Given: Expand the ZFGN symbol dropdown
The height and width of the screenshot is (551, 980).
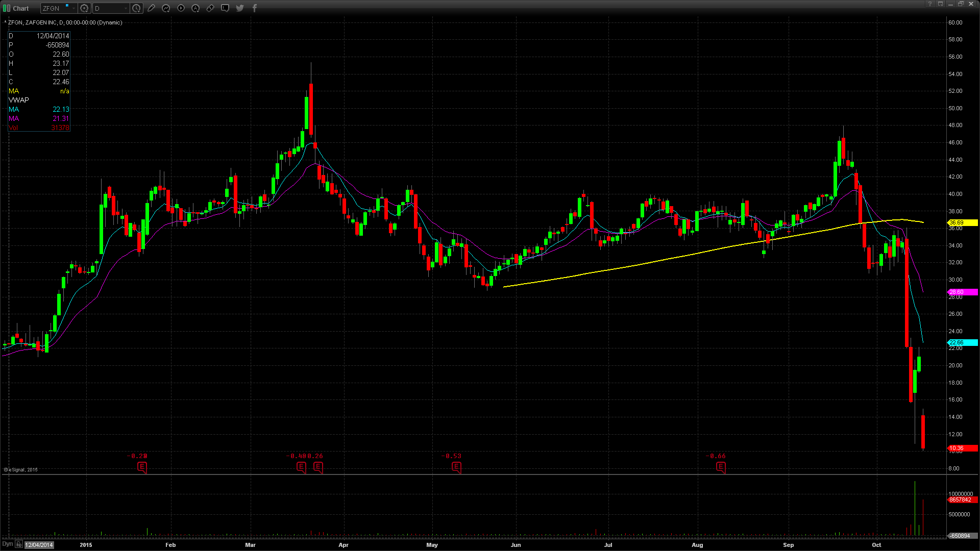Looking at the screenshot, I should 73,8.
